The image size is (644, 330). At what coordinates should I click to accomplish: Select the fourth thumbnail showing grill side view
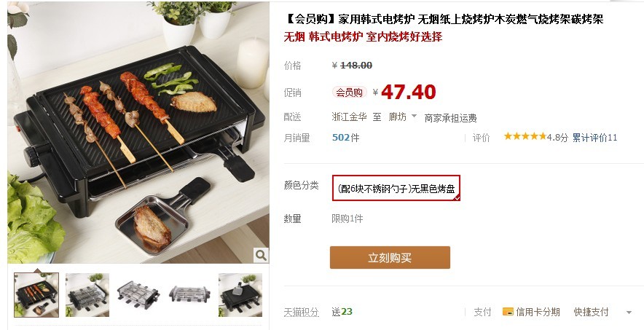189,295
